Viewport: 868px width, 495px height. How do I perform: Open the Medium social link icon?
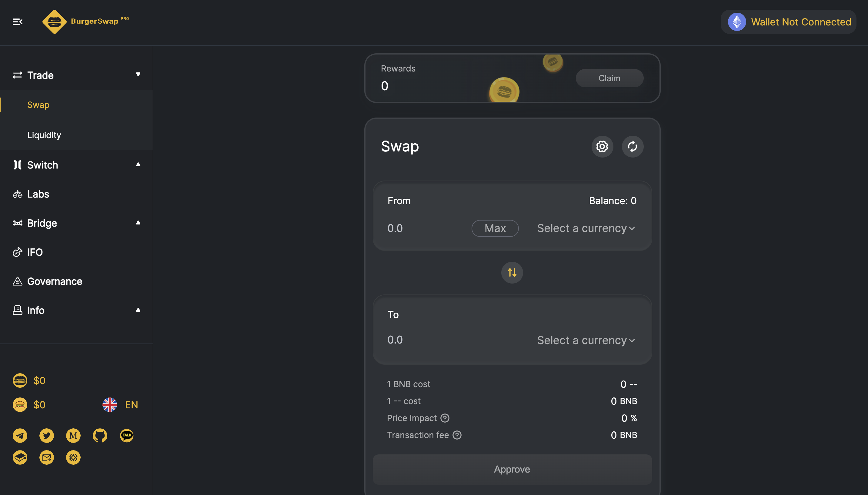click(73, 436)
